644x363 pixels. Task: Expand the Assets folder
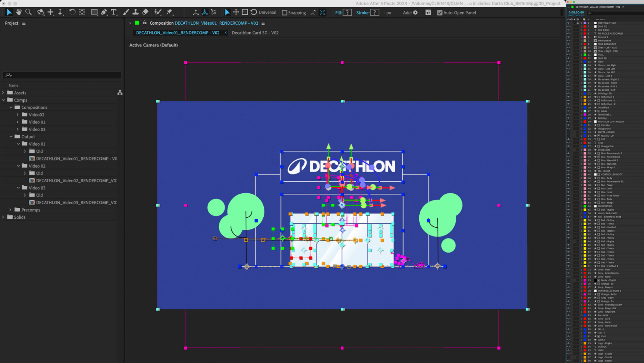3,93
